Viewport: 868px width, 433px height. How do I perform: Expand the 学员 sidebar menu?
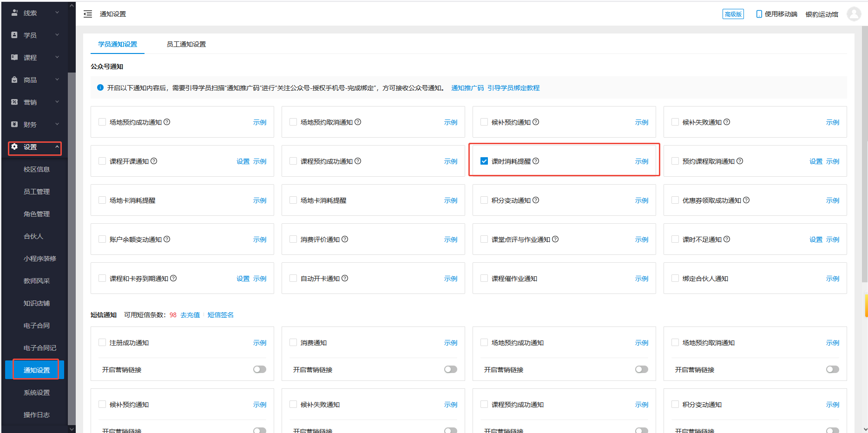pos(35,35)
